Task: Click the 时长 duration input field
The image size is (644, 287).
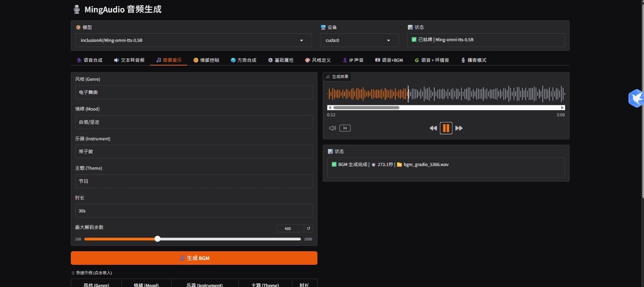Action: [x=194, y=211]
